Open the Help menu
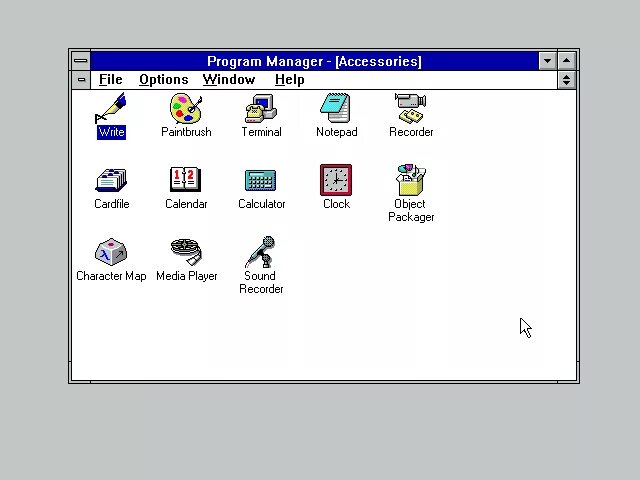640x480 pixels. (289, 79)
